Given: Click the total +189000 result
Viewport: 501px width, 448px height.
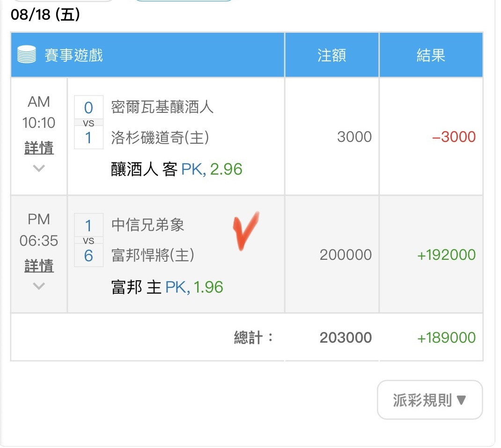Looking at the screenshot, I should coord(446,338).
